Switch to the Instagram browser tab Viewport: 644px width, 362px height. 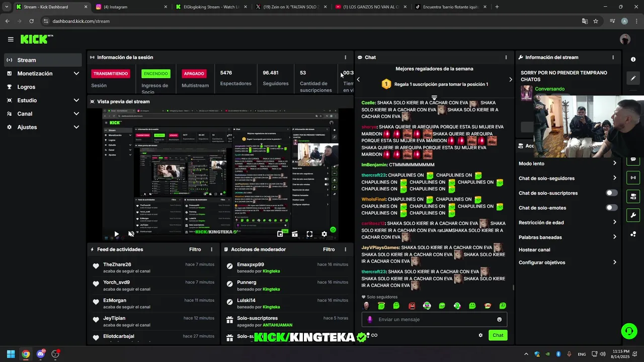point(131,7)
